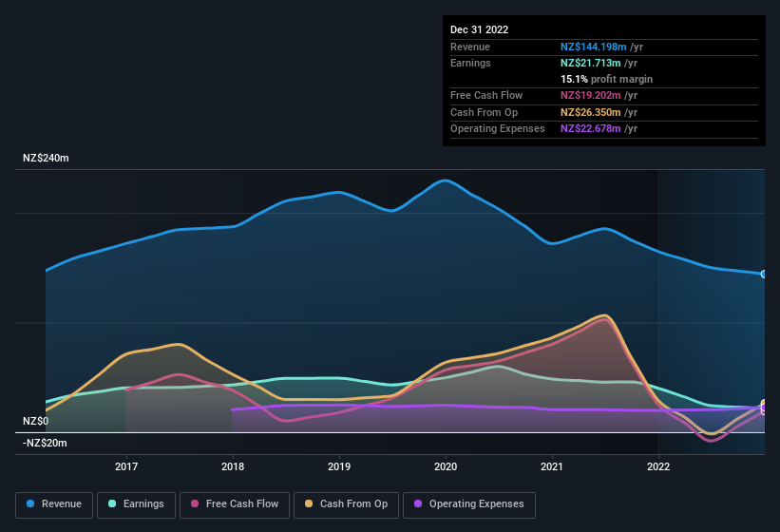This screenshot has height=532, width=780.
Task: Click the 15.1% profit margin text
Action: click(x=606, y=79)
